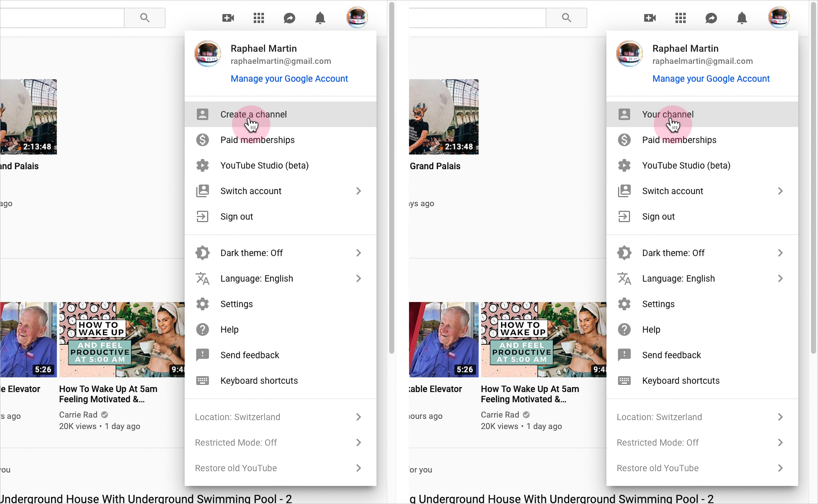
Task: Click the Keyboard shortcuts icon in left menu
Action: pyautogui.click(x=202, y=381)
